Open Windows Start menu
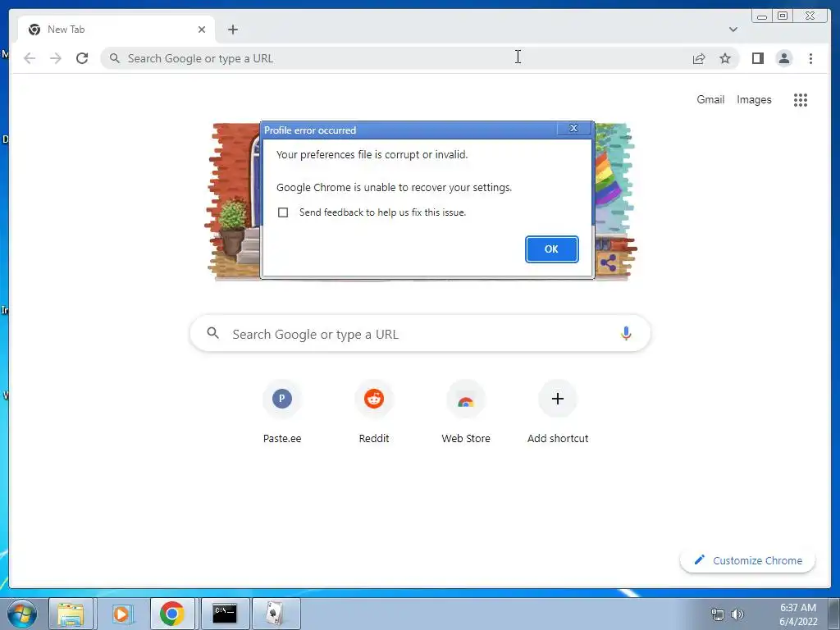840x630 pixels. click(21, 614)
